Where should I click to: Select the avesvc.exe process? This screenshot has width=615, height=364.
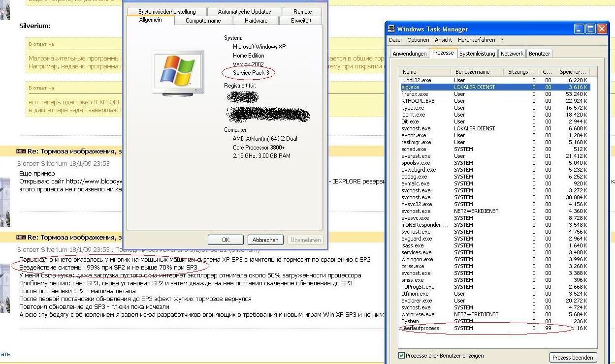pos(494,218)
